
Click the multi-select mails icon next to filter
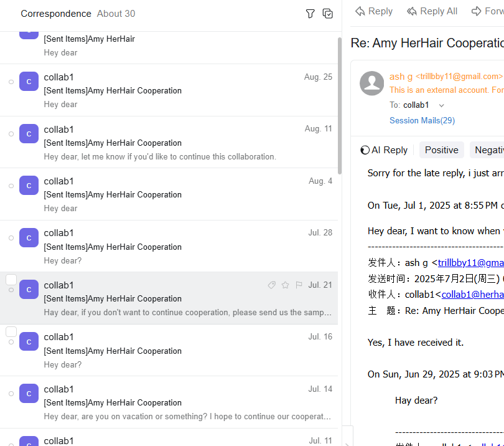click(328, 13)
